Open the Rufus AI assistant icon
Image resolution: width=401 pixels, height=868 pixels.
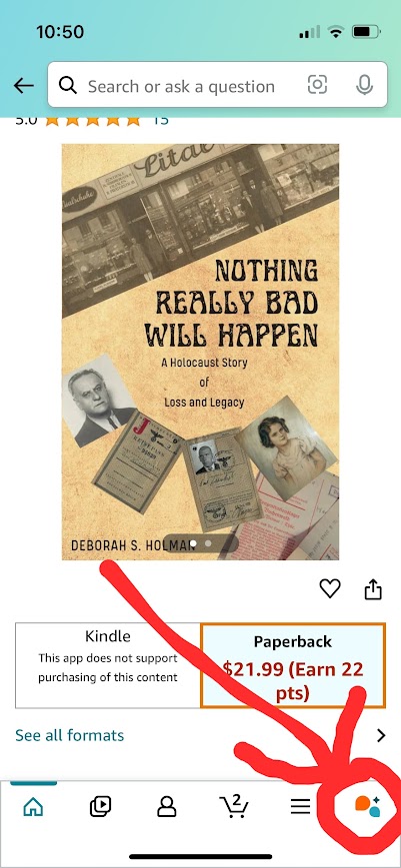(x=367, y=806)
